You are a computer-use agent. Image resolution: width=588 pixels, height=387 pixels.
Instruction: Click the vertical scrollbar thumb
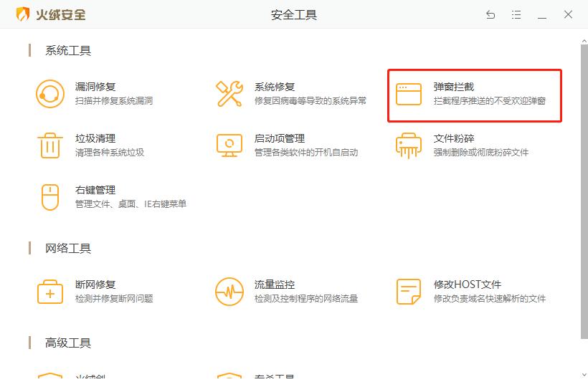tap(584, 191)
